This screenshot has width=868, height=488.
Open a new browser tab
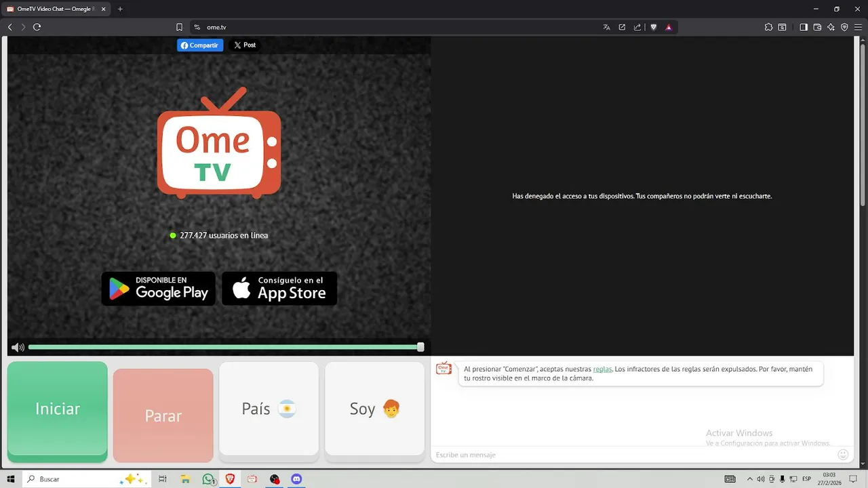120,9
